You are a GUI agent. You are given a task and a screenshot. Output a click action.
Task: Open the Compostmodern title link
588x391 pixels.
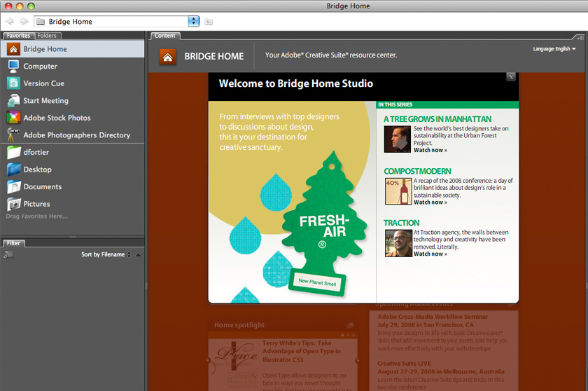(417, 171)
